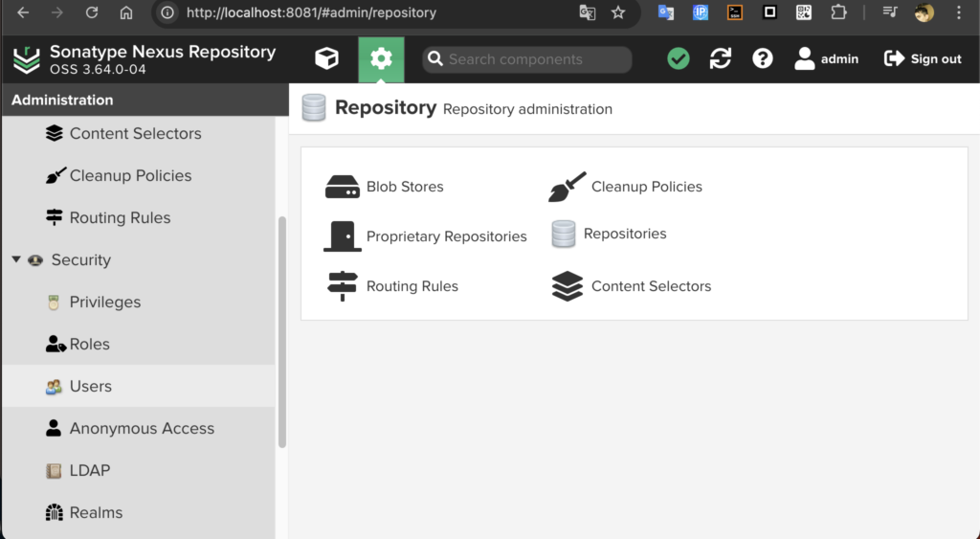Click the Cleanup Policies broom icon
Image resolution: width=980 pixels, height=539 pixels.
point(567,187)
